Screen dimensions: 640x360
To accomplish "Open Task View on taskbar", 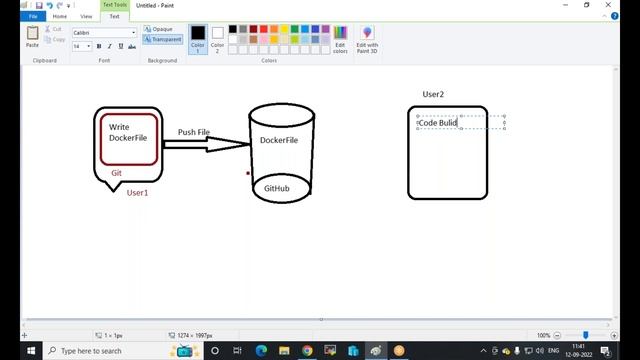I will click(x=237, y=351).
